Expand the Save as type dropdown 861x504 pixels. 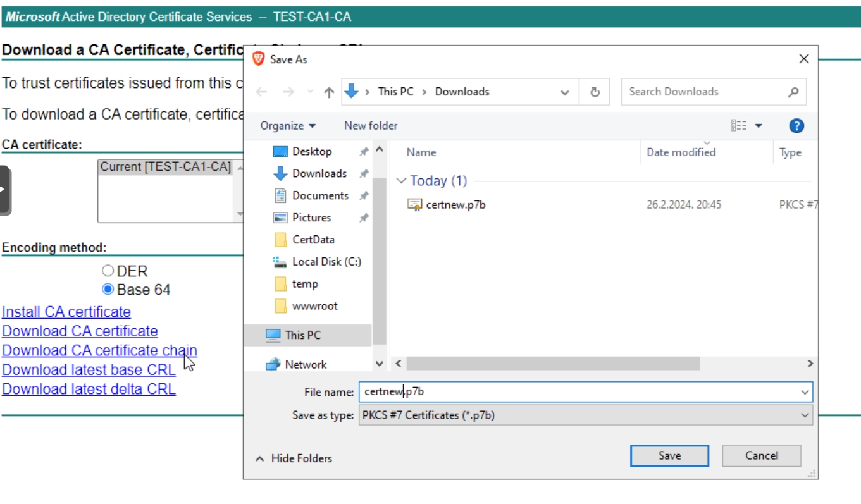tap(805, 415)
